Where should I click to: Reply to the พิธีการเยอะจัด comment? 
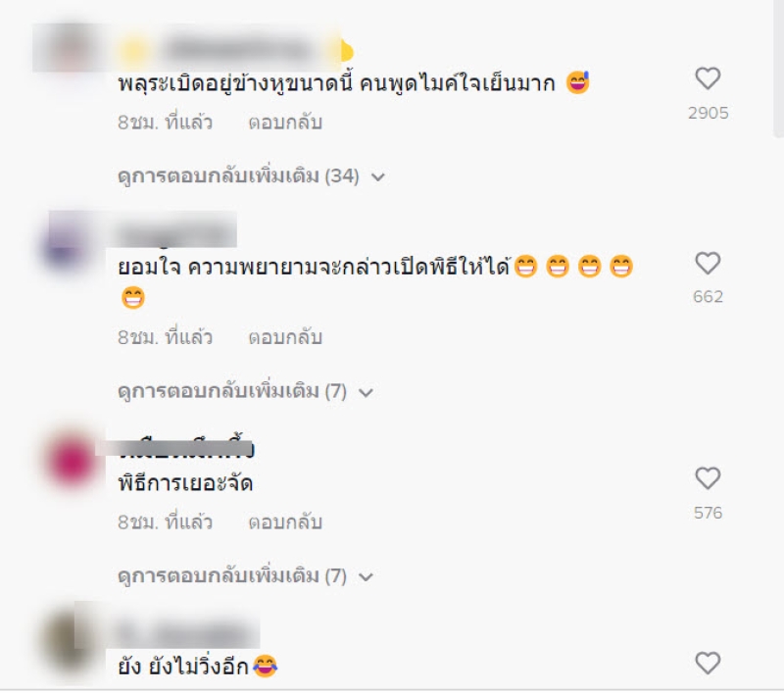pos(285,522)
